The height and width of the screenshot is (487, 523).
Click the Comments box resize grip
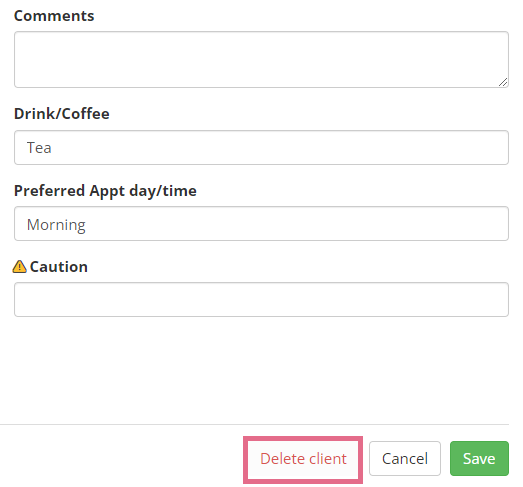tap(503, 82)
